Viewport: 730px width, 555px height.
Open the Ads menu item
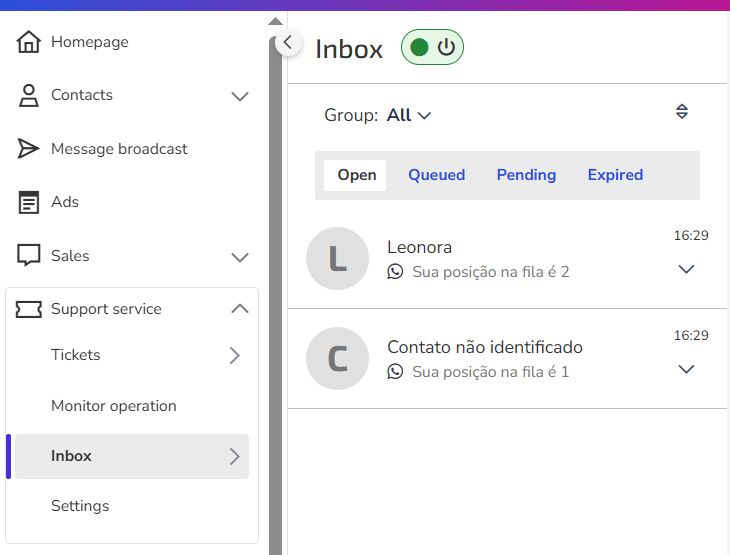tap(65, 202)
